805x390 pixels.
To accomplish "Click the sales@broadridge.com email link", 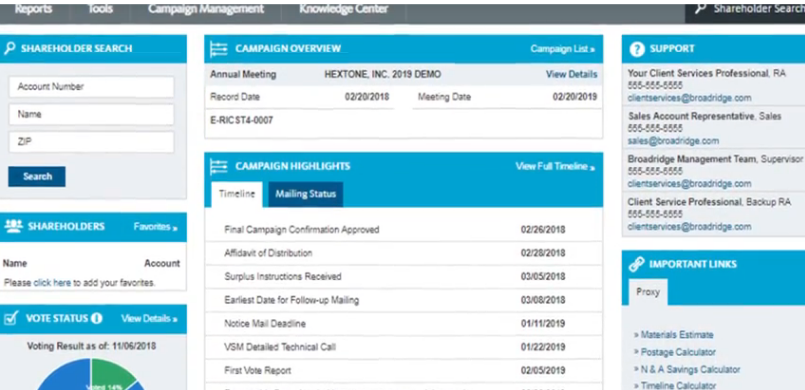I will click(673, 141).
